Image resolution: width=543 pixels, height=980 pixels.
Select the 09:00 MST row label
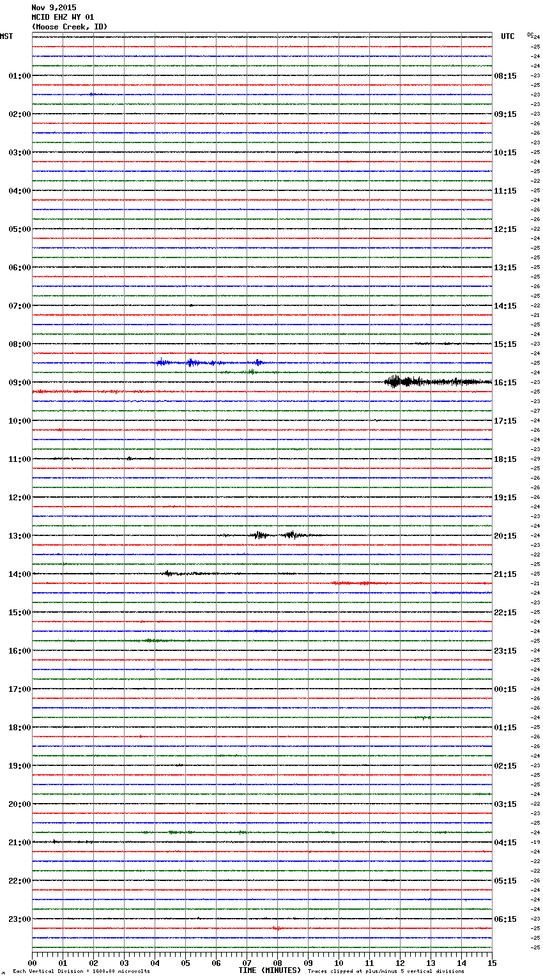[x=20, y=383]
